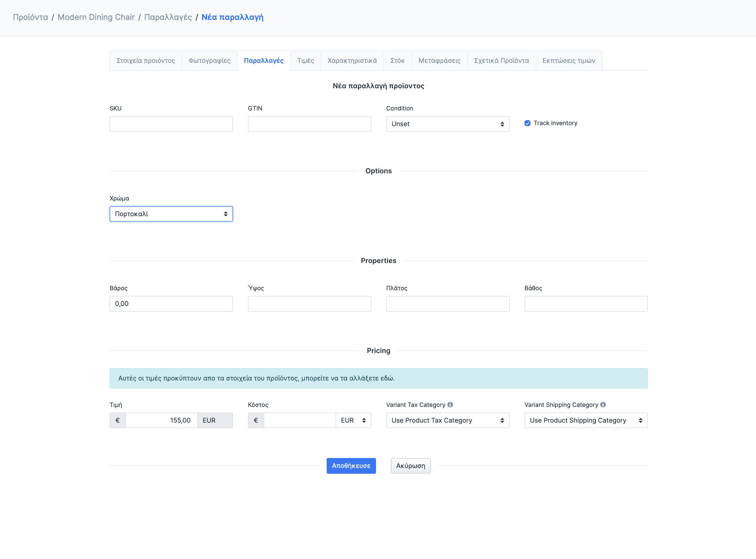Open the Κόστος currency EUR selector
The height and width of the screenshot is (559, 756).
(353, 420)
